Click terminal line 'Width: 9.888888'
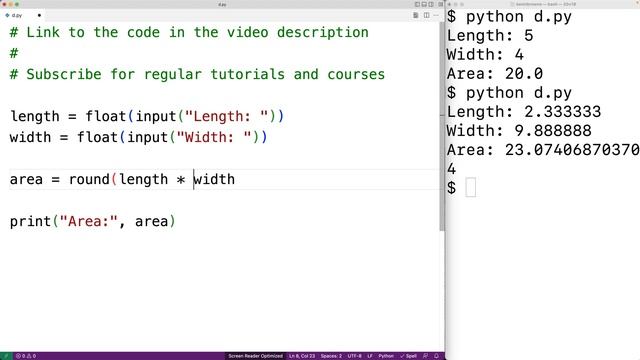Image resolution: width=640 pixels, height=360 pixels. [519, 131]
